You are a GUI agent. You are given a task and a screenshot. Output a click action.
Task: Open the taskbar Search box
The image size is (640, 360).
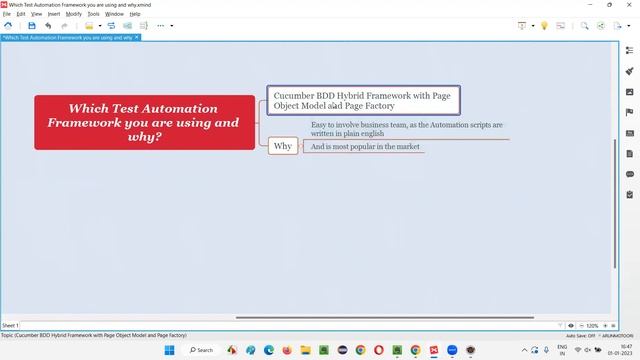[x=201, y=350]
